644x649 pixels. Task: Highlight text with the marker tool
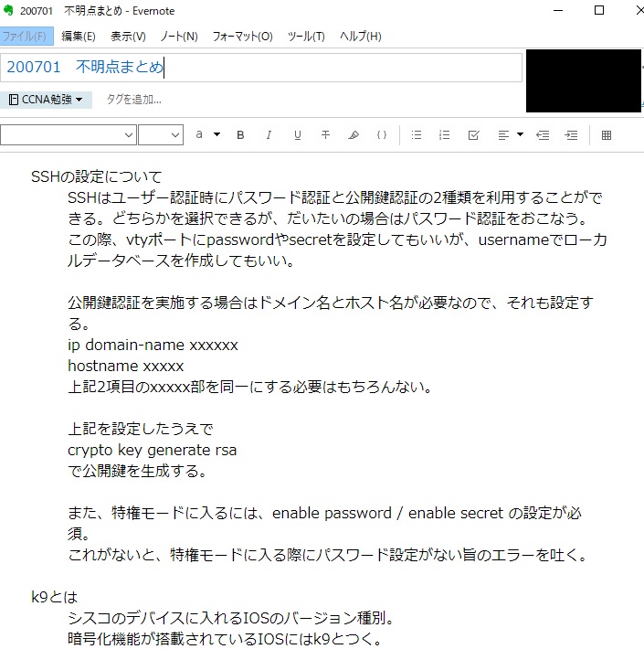click(x=354, y=135)
